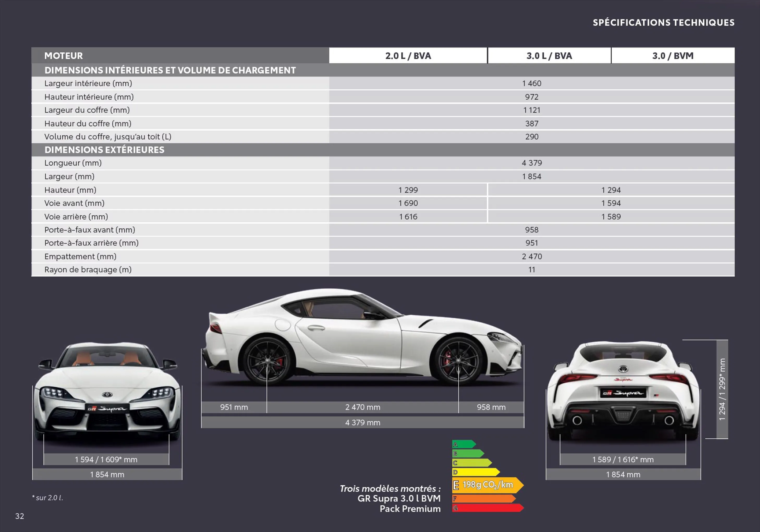
Task: Click the table value "958"
Action: 532,230
